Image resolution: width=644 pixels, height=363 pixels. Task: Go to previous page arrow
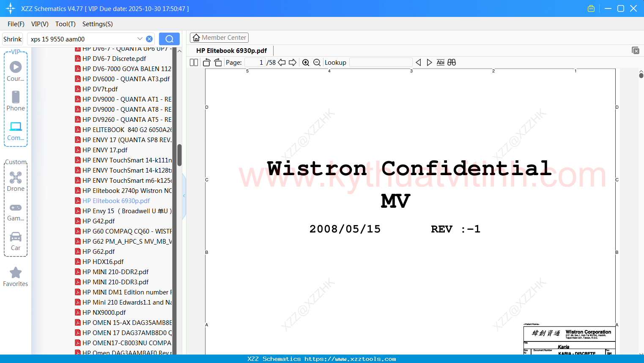click(x=282, y=63)
